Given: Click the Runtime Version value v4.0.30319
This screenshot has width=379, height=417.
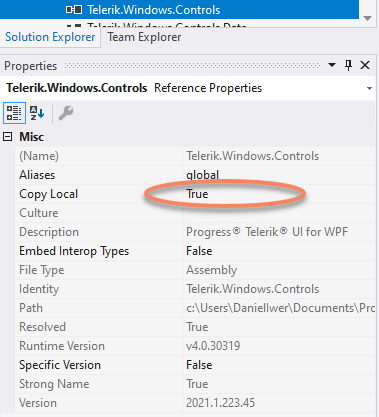Looking at the screenshot, I should (x=213, y=346).
